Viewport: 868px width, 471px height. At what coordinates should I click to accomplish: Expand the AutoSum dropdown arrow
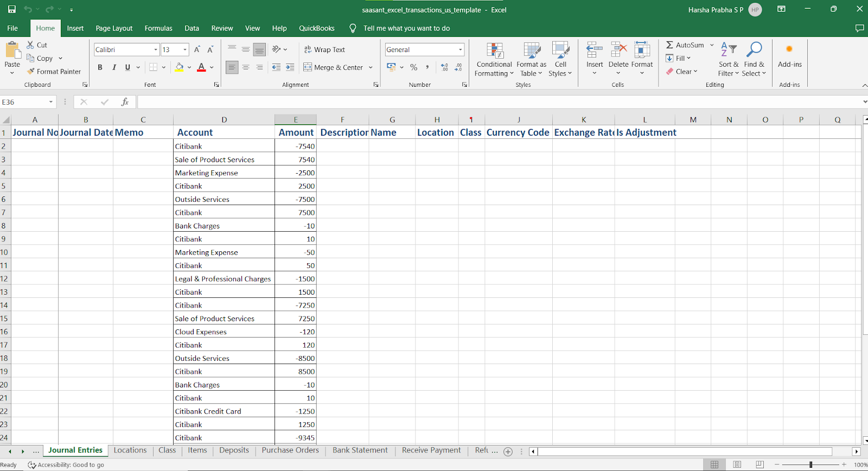[712, 45]
